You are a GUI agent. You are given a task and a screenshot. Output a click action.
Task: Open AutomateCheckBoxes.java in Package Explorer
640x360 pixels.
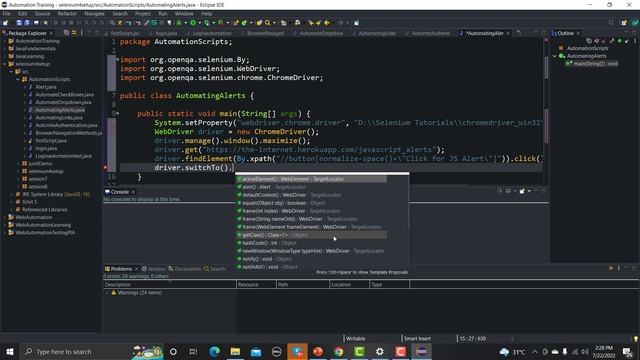tap(64, 95)
